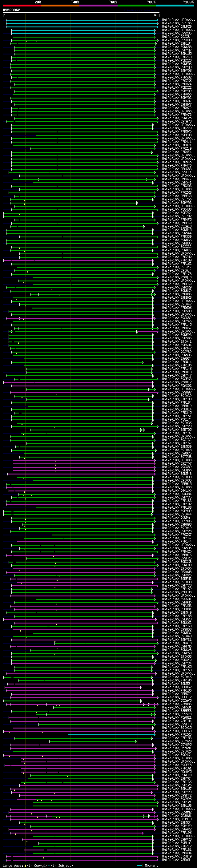Click the green ~80% identity legend segment
Image resolution: width=197 pixels, height=868 pixels.
137,6
